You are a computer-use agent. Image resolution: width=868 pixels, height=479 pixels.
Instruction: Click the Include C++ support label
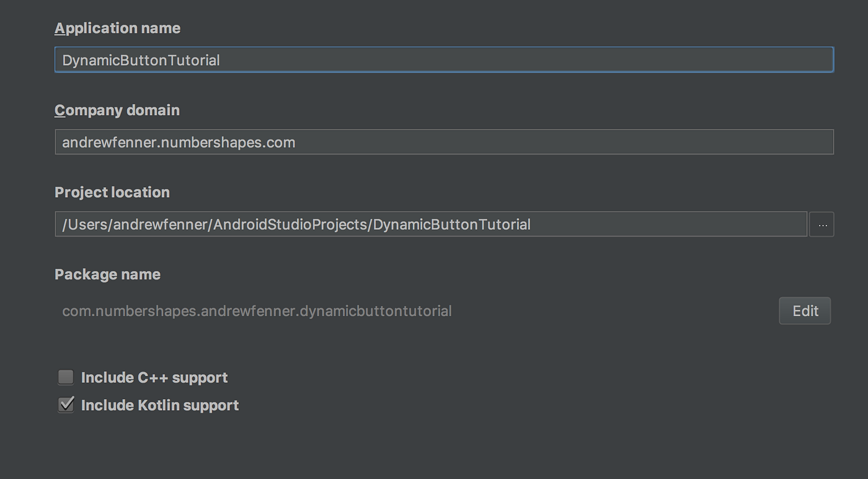click(153, 377)
